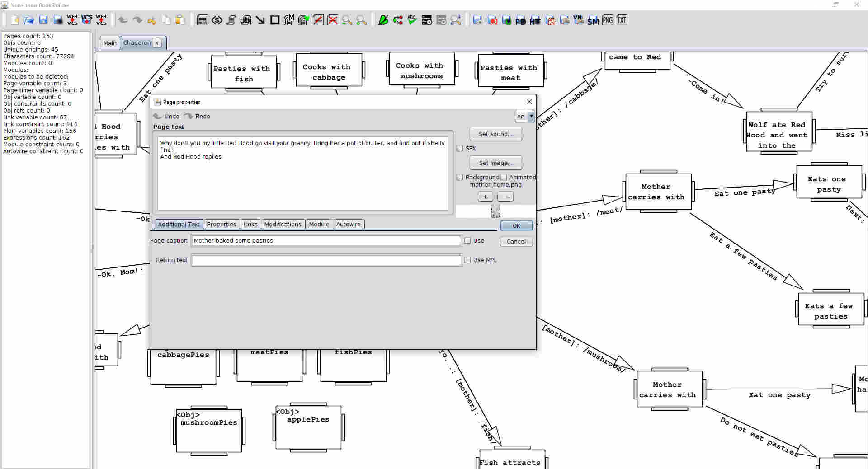The height and width of the screenshot is (469, 868).
Task: Click the ABC spell check icon
Action: (x=412, y=20)
